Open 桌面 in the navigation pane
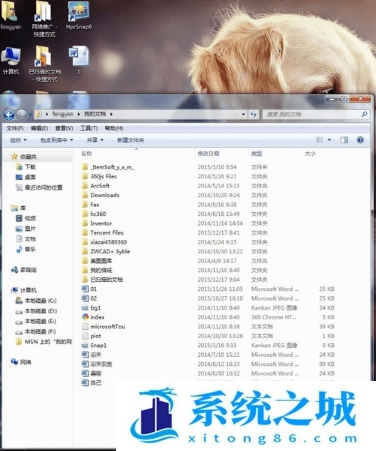376x451 pixels. pyautogui.click(x=26, y=177)
